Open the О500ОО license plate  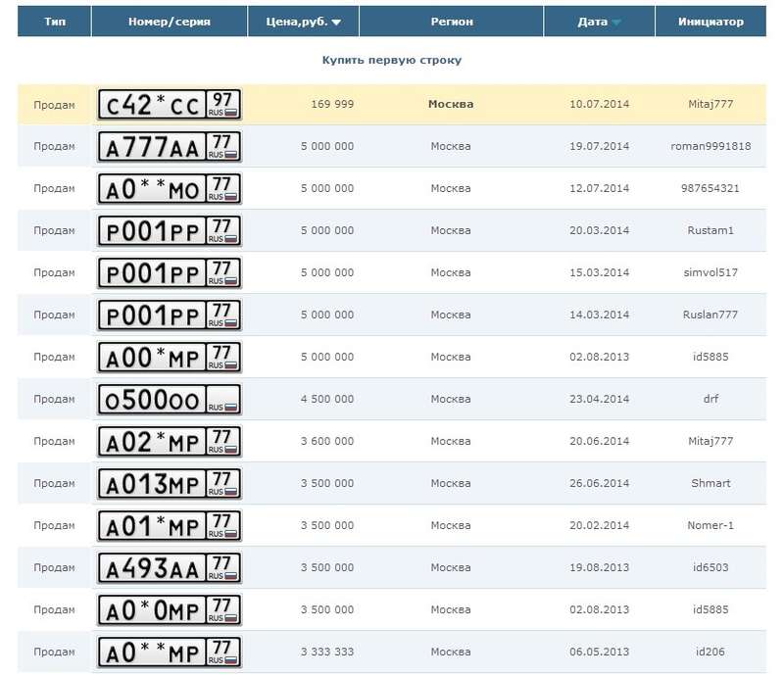pyautogui.click(x=170, y=399)
